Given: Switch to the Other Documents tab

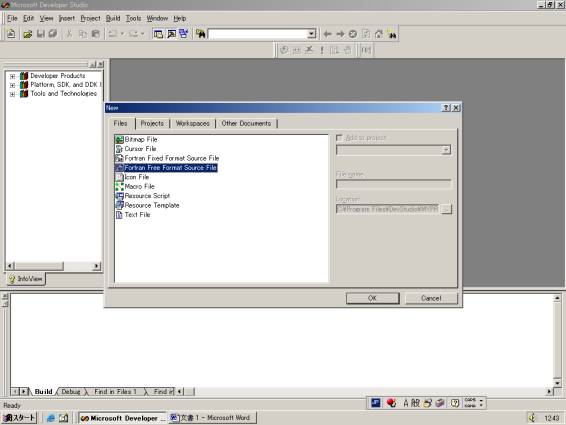Looking at the screenshot, I should 246,123.
